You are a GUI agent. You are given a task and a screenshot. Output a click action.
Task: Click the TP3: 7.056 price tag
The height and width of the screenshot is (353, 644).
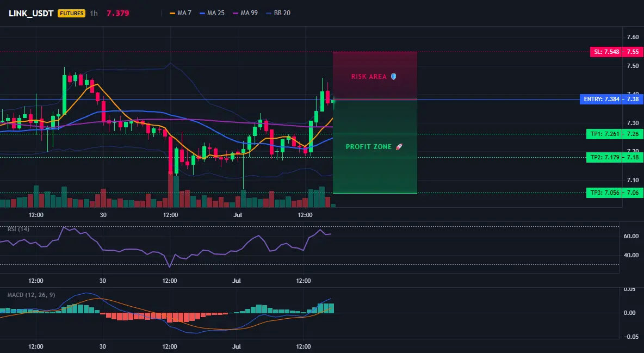click(604, 193)
